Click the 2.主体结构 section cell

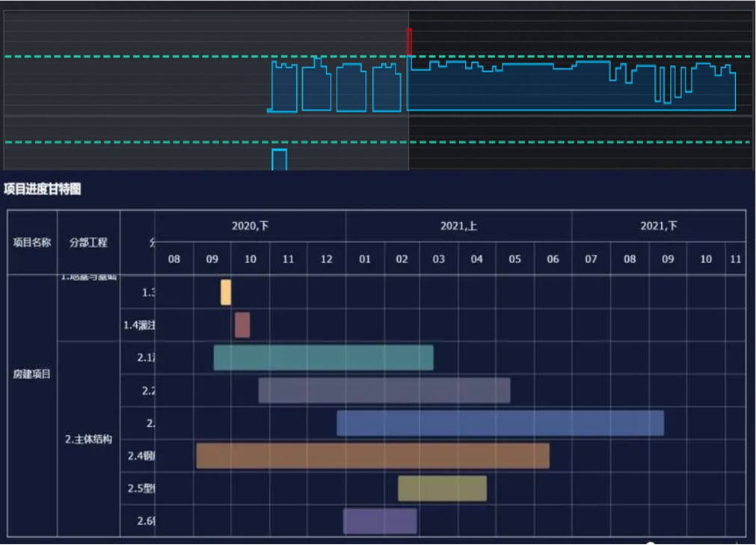point(88,439)
